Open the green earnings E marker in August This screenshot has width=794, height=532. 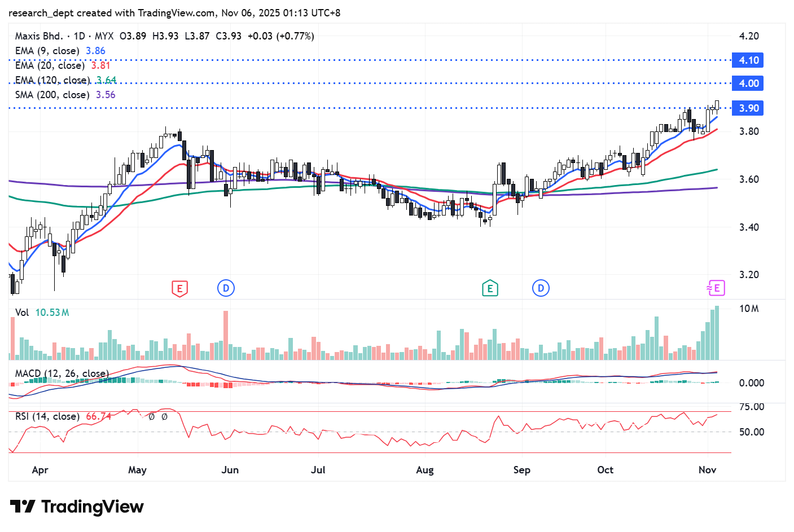click(x=490, y=289)
